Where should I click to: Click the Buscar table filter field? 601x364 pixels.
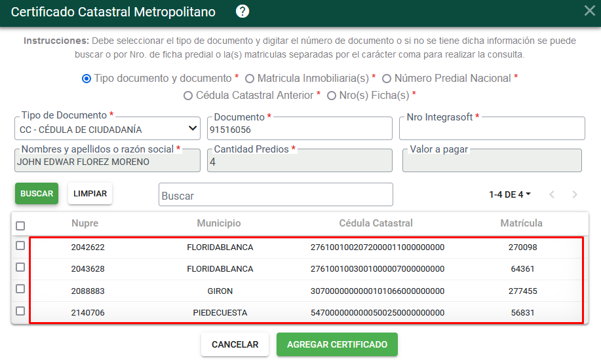tap(276, 194)
